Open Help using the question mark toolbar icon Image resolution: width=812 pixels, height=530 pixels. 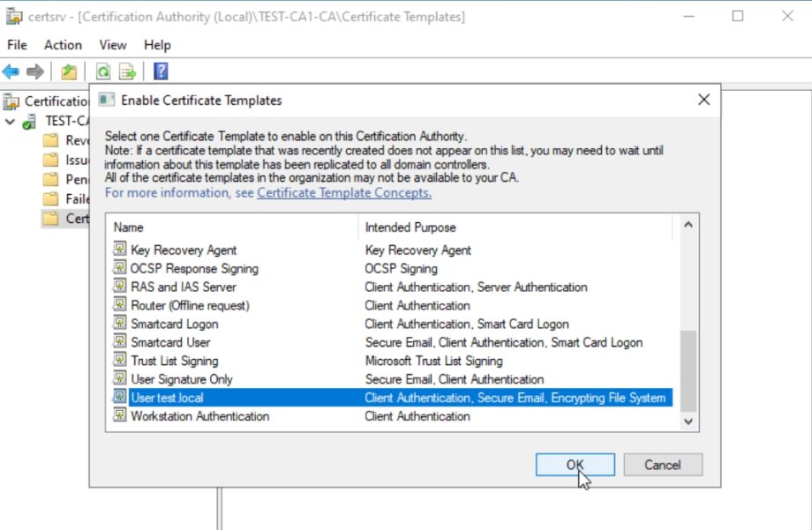[x=160, y=71]
